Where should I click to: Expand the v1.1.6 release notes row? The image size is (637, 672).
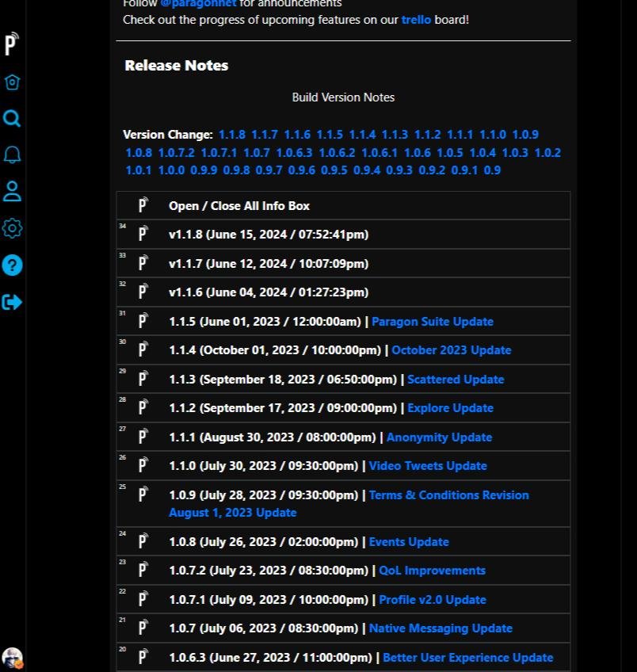pos(268,292)
